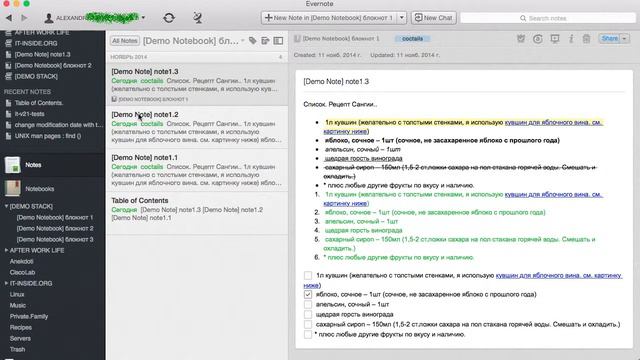Follow the 'кувшин для яблочного вина' link in highlighted bullet

[x=553, y=122]
